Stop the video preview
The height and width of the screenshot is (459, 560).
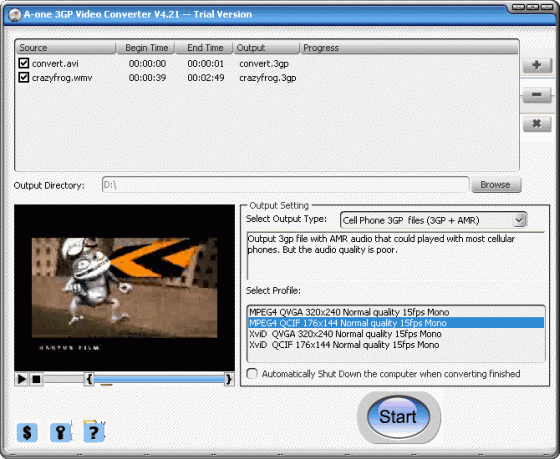click(36, 379)
